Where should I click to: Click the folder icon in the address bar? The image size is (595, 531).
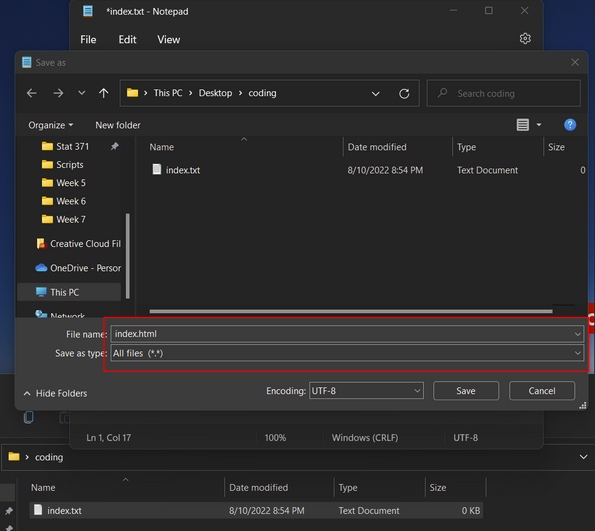click(x=132, y=93)
